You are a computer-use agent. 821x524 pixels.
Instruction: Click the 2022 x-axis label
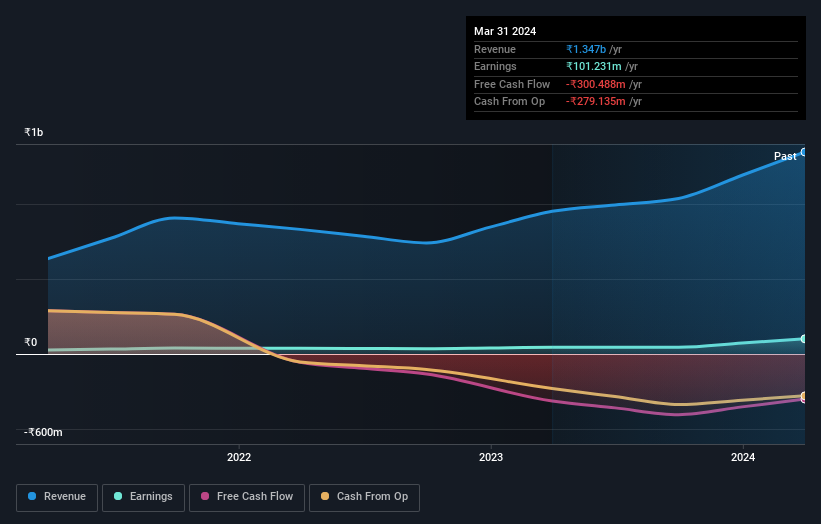239,458
